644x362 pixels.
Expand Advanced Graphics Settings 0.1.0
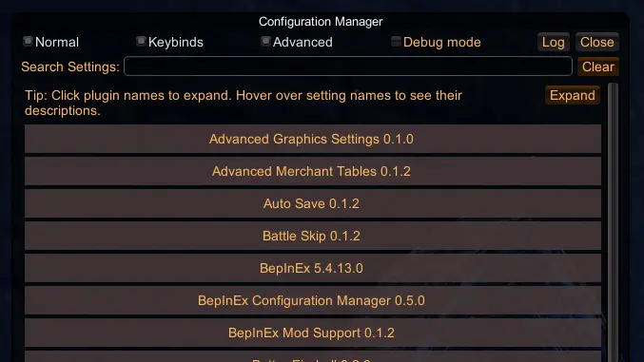pyautogui.click(x=313, y=139)
